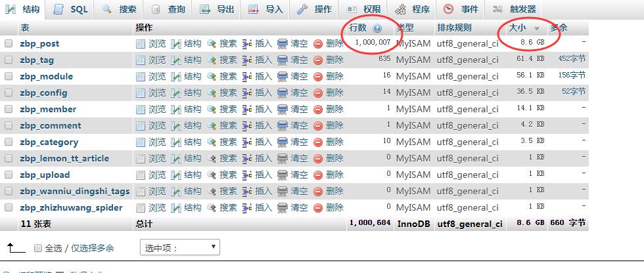
Task: Click the delete icon for zbp_upload row
Action: [318, 175]
